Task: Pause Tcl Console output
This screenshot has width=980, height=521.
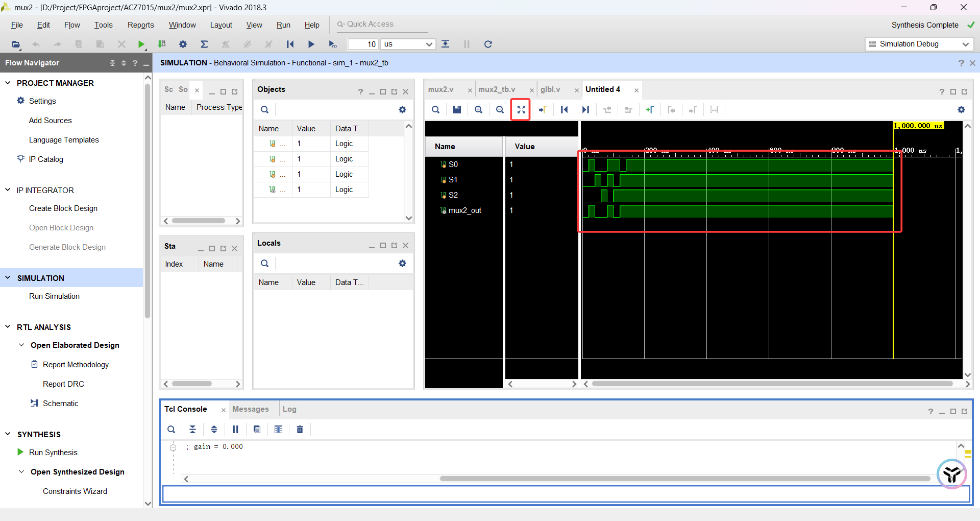Action: pos(235,429)
